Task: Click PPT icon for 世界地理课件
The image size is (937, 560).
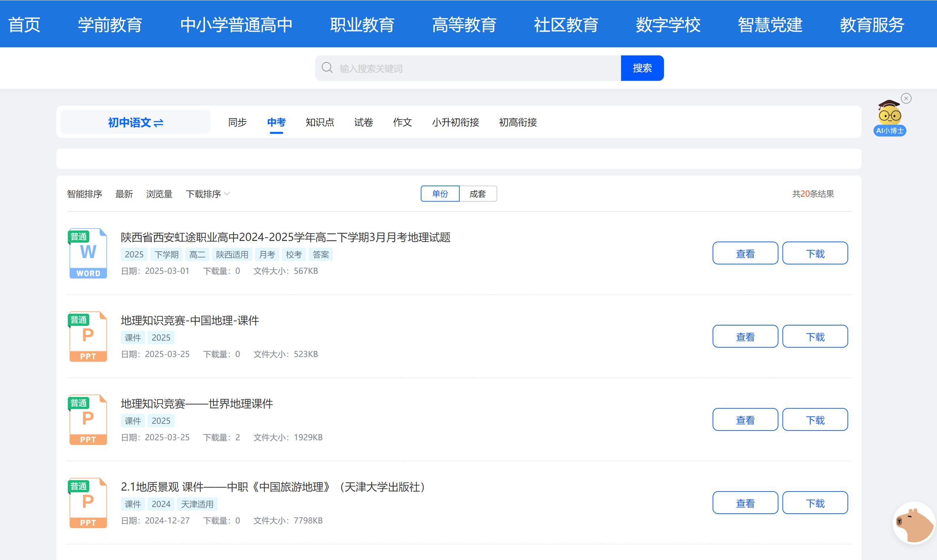Action: pyautogui.click(x=88, y=420)
